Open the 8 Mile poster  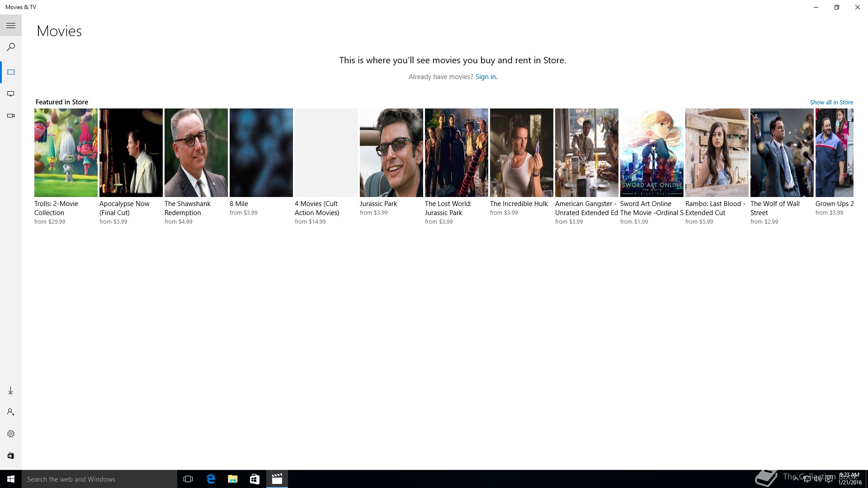(x=261, y=153)
